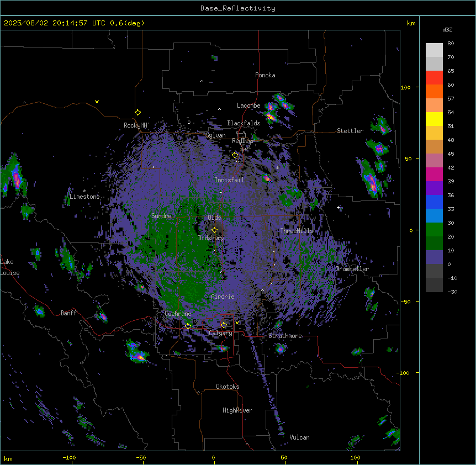Select the magenta 39-42 dBZ legend swatch
476x465 pixels.
(x=434, y=174)
